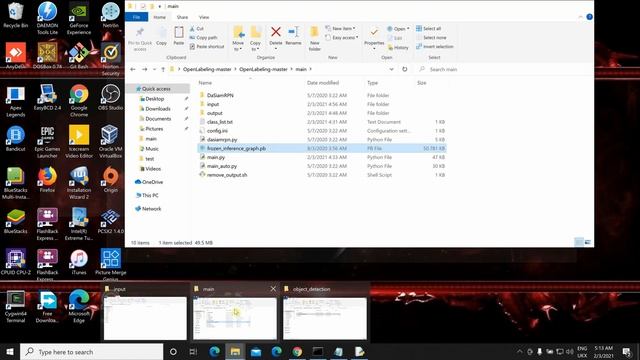Click the File Explorer taskbar icon
Image resolution: width=640 pixels, height=360 pixels.
[235, 351]
